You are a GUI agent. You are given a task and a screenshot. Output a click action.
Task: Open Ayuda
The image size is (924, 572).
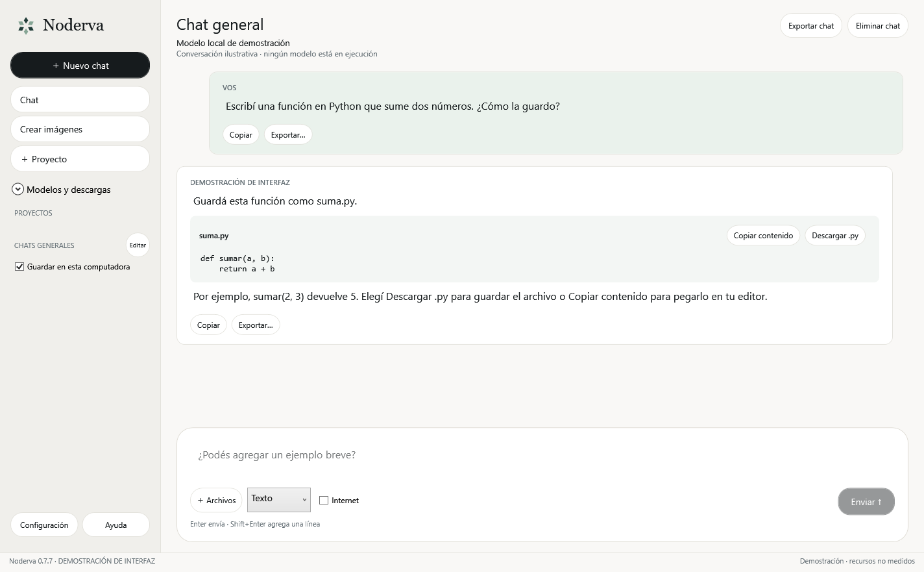click(115, 525)
